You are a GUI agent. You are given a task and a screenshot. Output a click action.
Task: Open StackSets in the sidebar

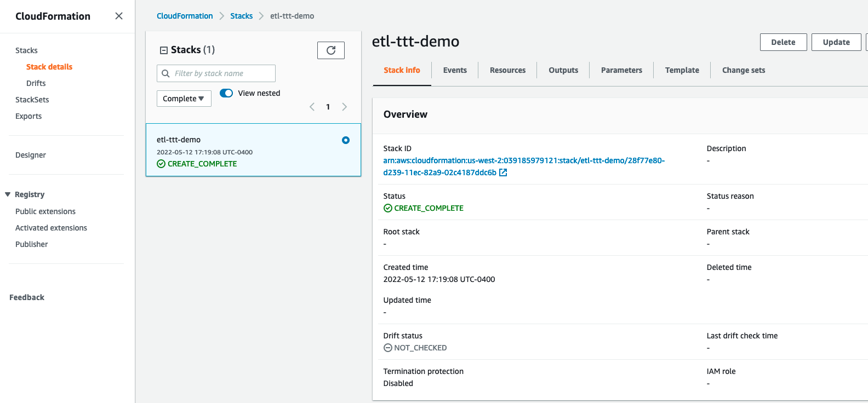(x=32, y=100)
